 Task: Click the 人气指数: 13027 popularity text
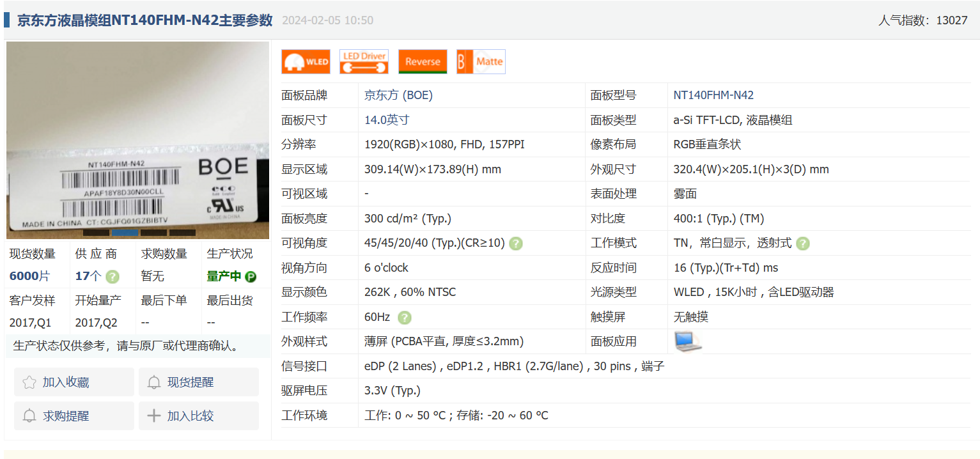[x=923, y=20]
